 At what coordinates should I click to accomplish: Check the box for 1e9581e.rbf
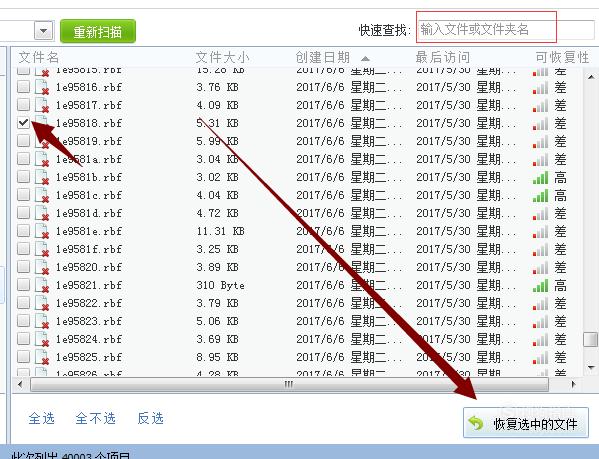24,231
